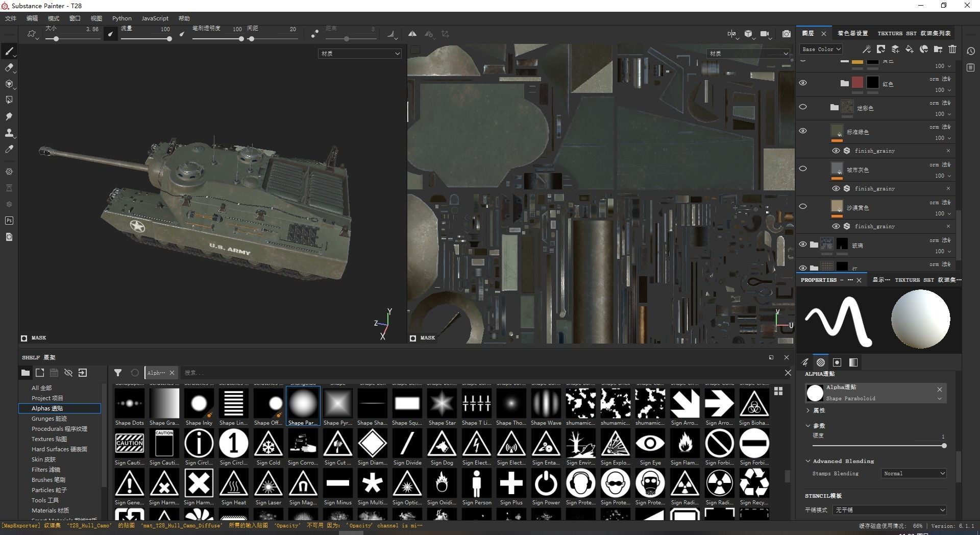Viewport: 980px width, 535px height.
Task: Toggle symmetry icon in top toolbar
Action: [412, 34]
